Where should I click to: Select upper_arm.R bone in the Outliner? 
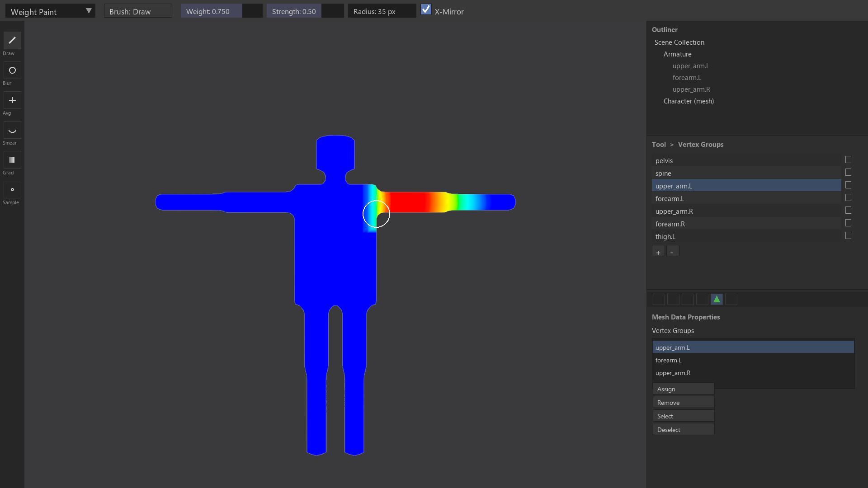point(691,89)
